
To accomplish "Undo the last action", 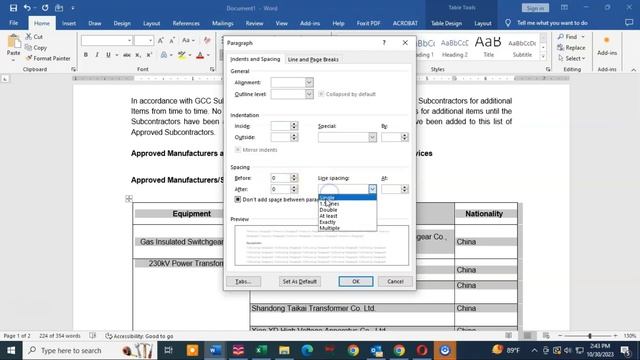I will click(x=27, y=8).
